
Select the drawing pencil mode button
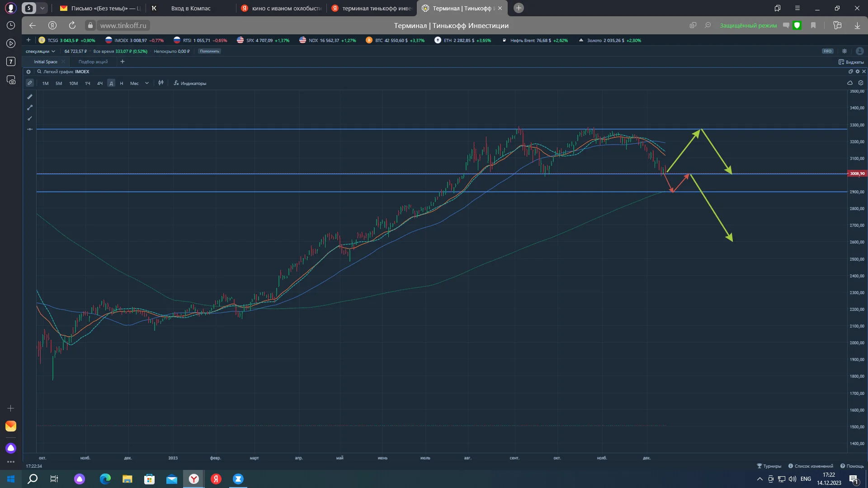pyautogui.click(x=30, y=83)
